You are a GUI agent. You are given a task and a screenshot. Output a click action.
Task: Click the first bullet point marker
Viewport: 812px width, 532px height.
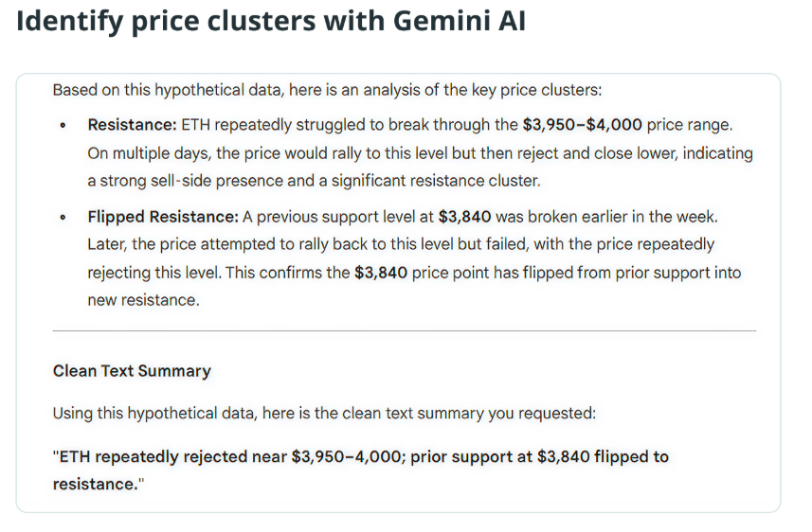pyautogui.click(x=63, y=125)
